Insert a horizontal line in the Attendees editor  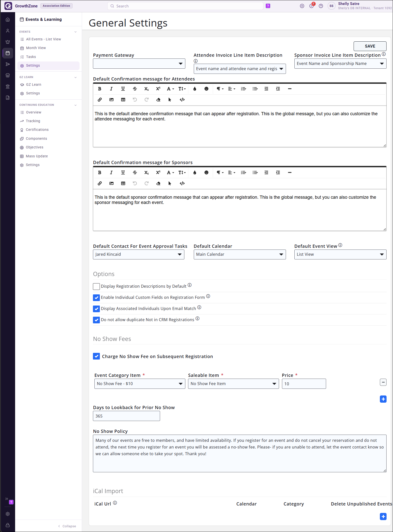tap(290, 89)
